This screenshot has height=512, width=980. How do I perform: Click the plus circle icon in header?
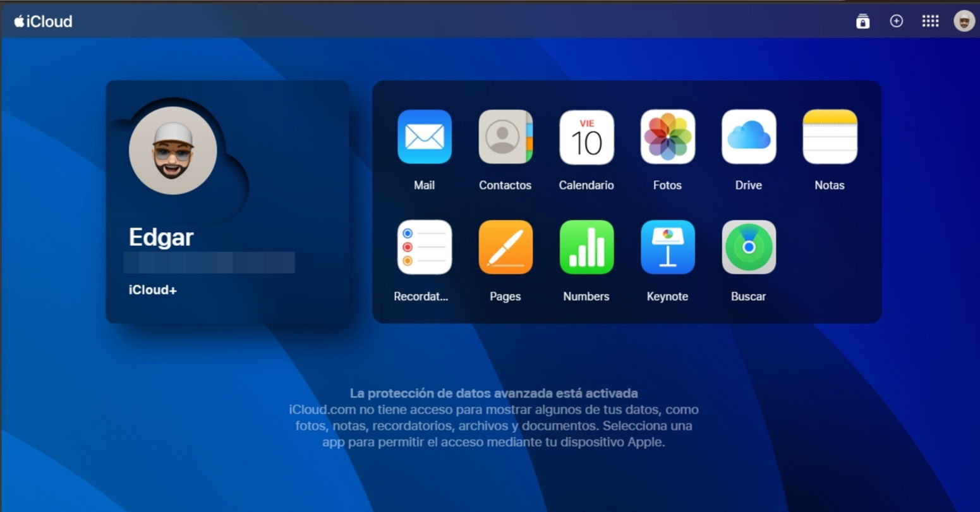pos(896,21)
